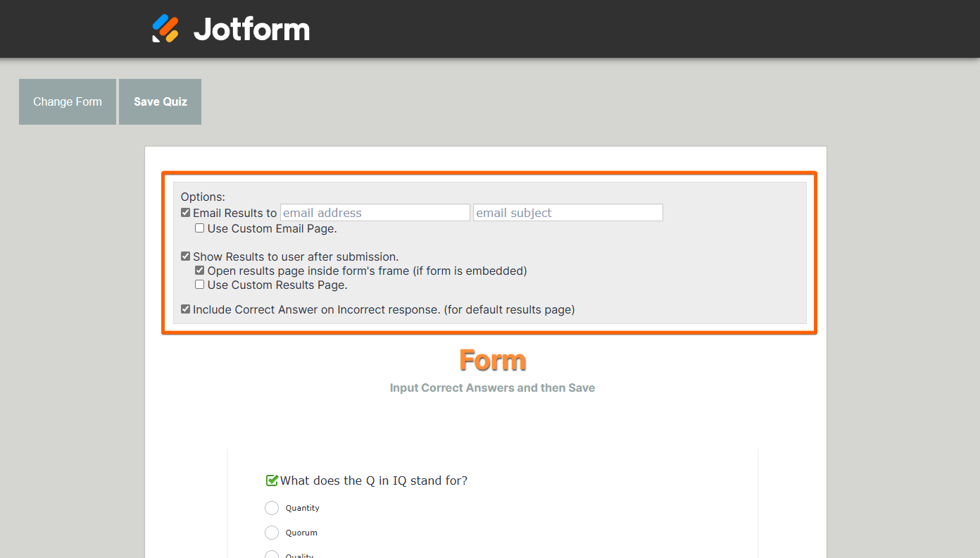Click the Jotform logo icon
980x558 pixels.
point(165,29)
